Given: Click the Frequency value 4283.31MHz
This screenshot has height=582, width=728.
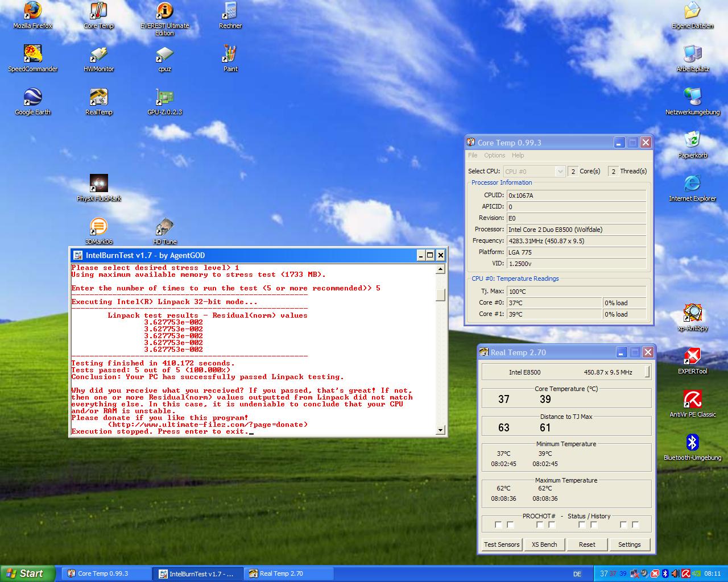Looking at the screenshot, I should (x=576, y=241).
